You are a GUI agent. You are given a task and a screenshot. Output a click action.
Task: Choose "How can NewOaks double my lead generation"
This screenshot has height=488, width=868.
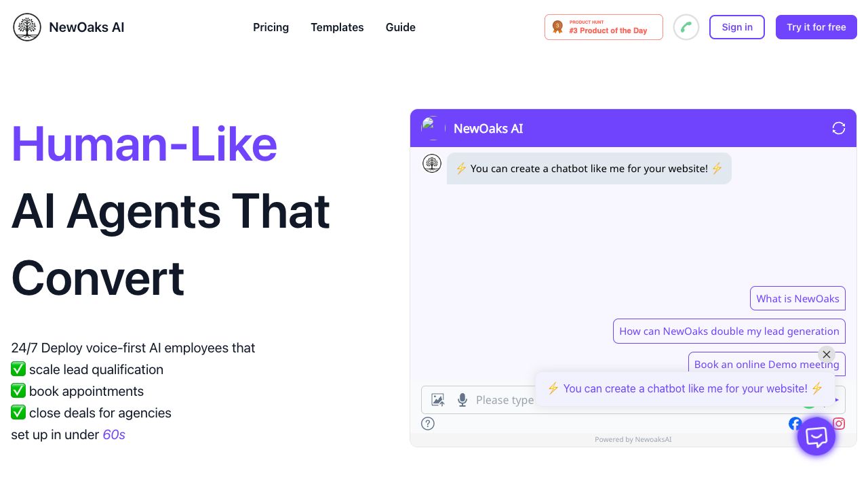pos(729,331)
